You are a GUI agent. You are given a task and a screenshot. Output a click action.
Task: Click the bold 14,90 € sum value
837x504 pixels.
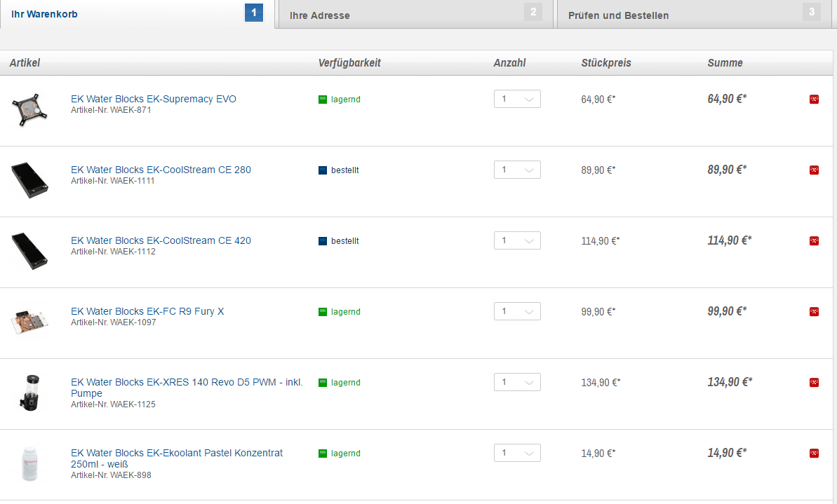click(727, 453)
